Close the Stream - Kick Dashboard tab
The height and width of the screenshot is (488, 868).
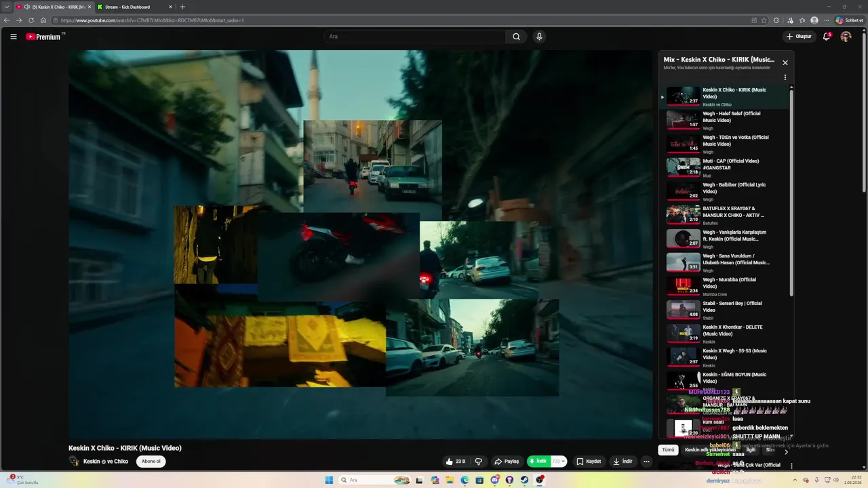pos(170,7)
